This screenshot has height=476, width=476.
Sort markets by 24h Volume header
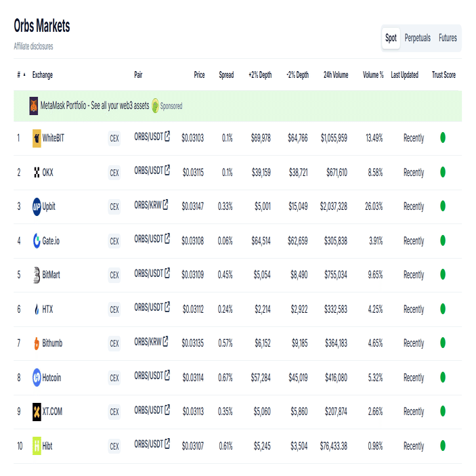pos(336,75)
